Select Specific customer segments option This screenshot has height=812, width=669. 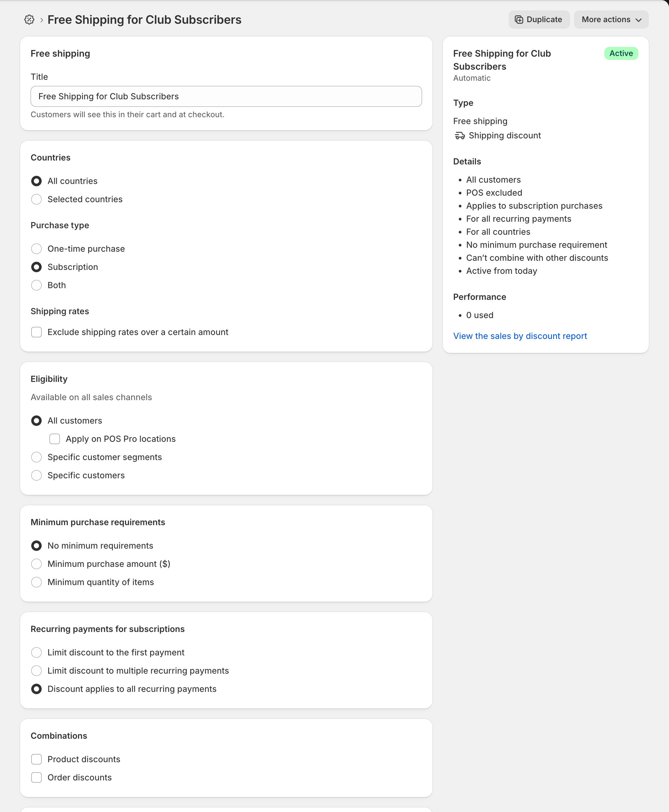(37, 457)
